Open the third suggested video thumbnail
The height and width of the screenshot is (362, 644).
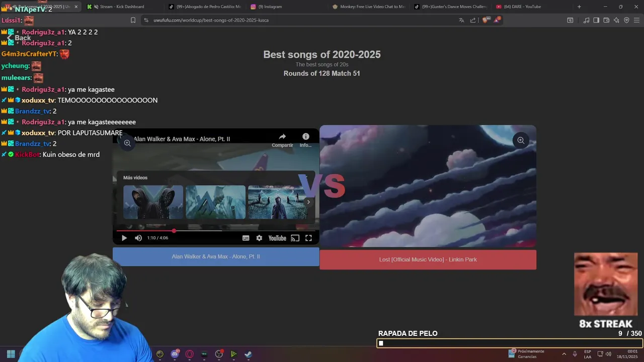pos(278,202)
